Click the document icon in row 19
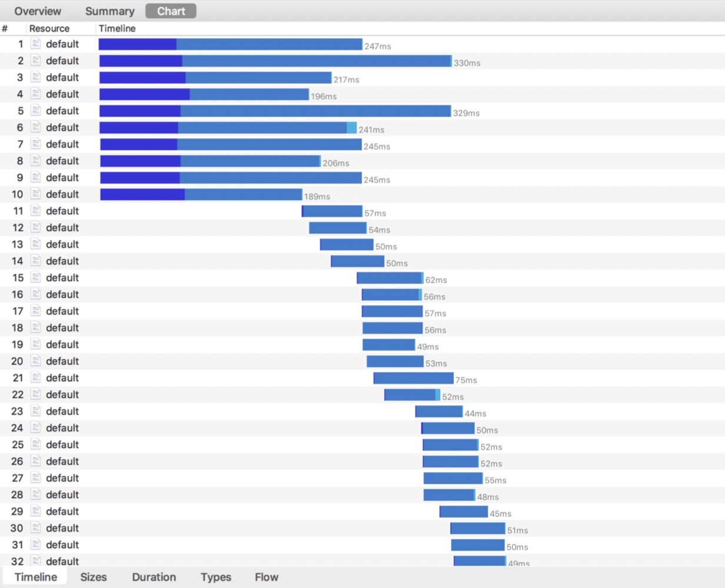Viewport: 725px width, 588px height. (36, 344)
